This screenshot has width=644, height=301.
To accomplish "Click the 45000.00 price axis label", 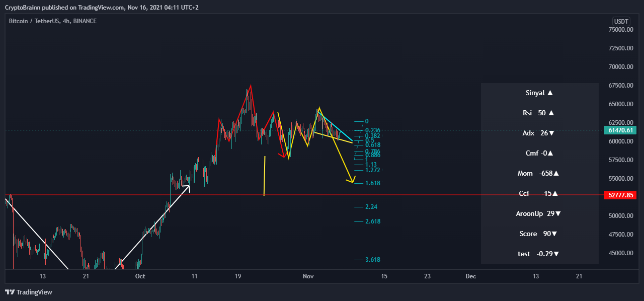I will point(620,253).
